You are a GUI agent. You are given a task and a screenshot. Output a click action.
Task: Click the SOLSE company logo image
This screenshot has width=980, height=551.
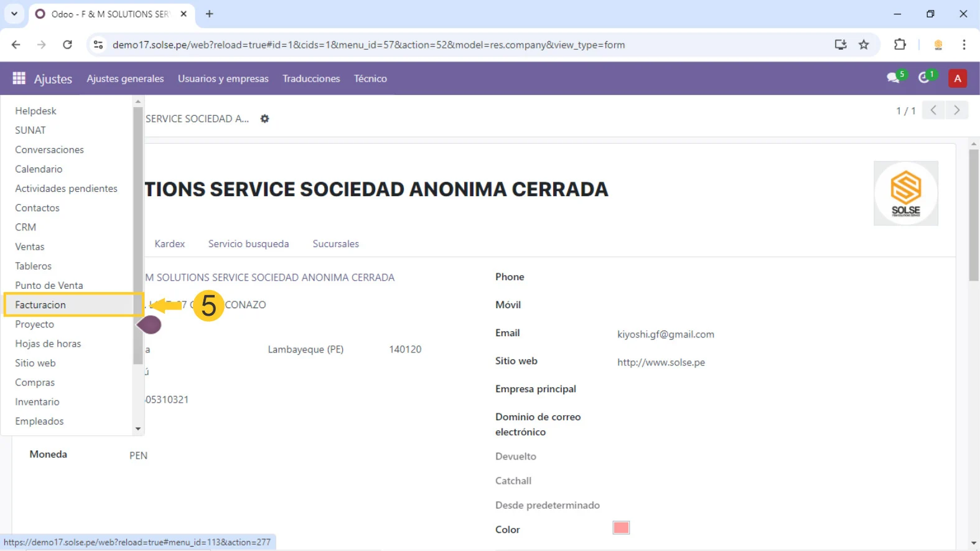[905, 193]
